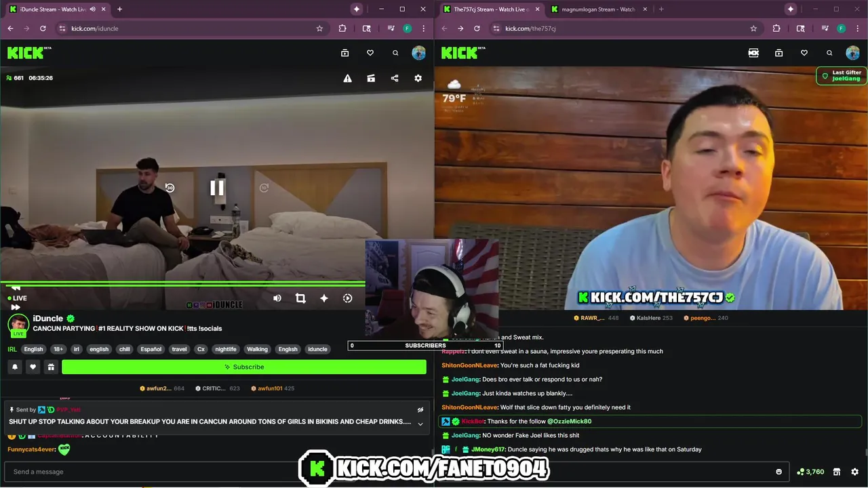Open the browse videos icon in iDuncle window

(x=344, y=53)
